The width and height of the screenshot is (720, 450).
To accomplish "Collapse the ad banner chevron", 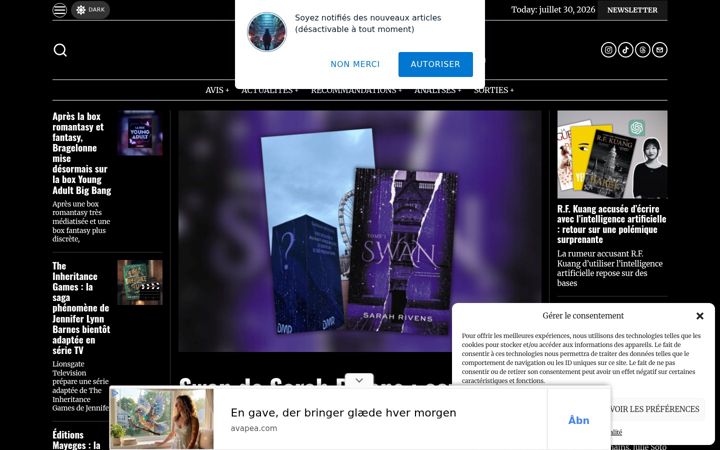I will coord(359,380).
